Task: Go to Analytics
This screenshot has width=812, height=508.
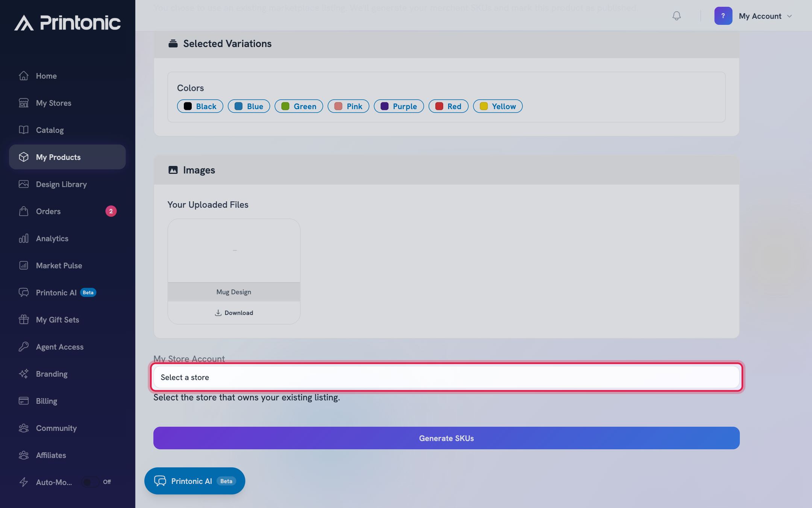Action: coord(67,238)
